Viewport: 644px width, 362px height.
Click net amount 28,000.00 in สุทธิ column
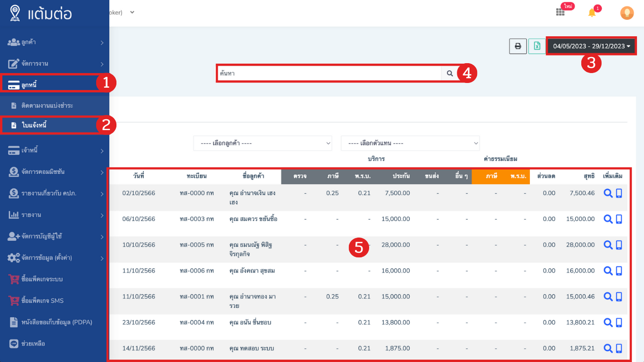click(x=580, y=245)
